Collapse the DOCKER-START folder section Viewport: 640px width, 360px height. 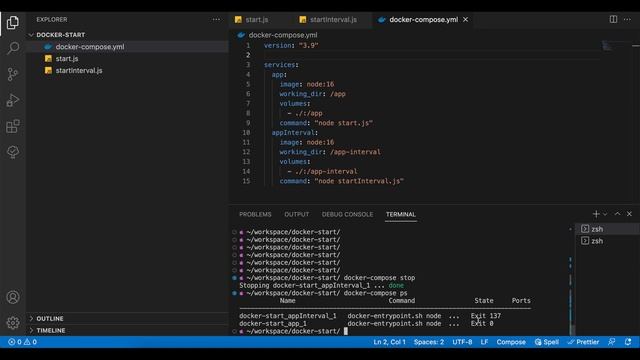(x=60, y=35)
